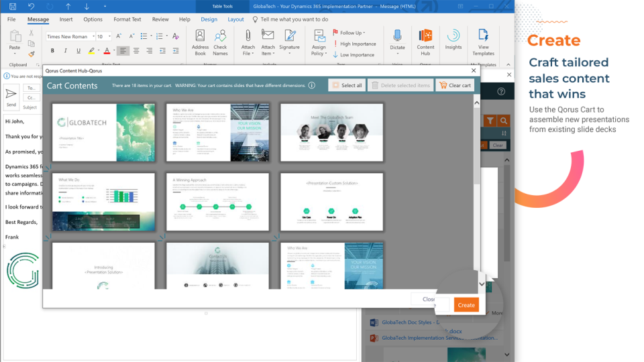Select the GlobaTech title slide thumbnail
Screen dimensions: 644x362
click(103, 133)
